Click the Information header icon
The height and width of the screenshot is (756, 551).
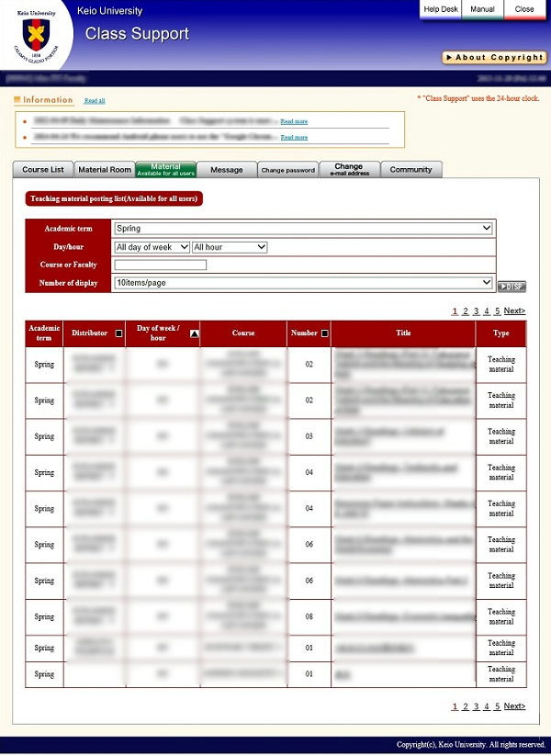[17, 100]
